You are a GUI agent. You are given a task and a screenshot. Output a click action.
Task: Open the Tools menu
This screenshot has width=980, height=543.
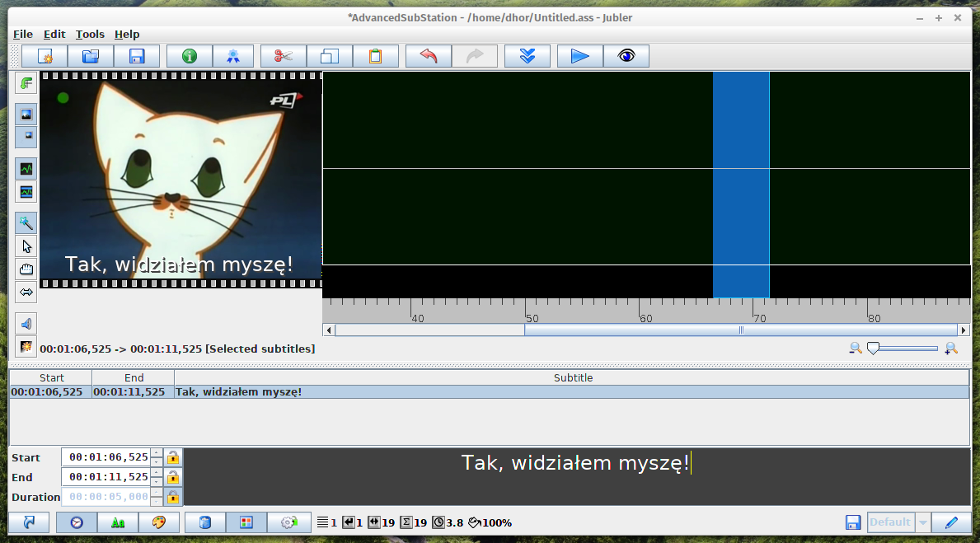(90, 35)
